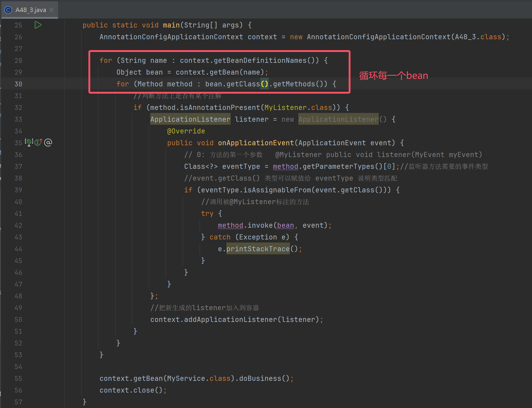Click 'MyListener.class' argument
The width and height of the screenshot is (532, 408).
pos(298,108)
